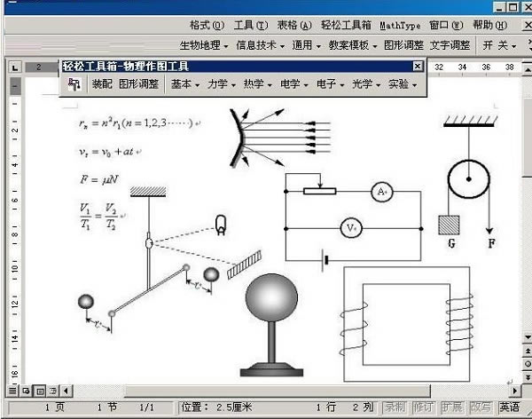Select the ammeter symbol in circuit
Image resolution: width=532 pixels, height=419 pixels.
[381, 192]
